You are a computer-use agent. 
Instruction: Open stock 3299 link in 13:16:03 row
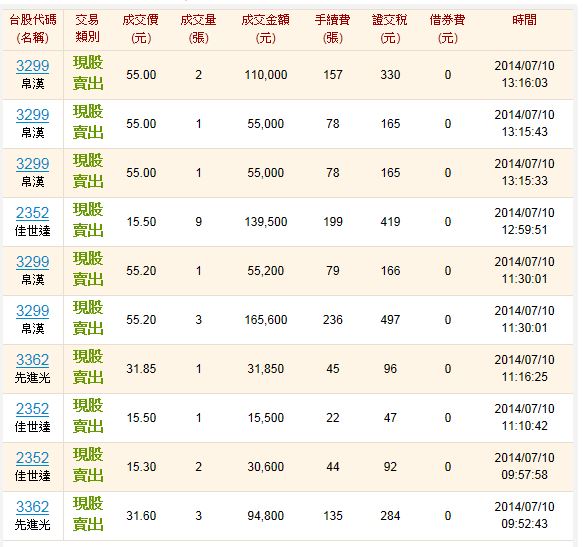(32, 65)
